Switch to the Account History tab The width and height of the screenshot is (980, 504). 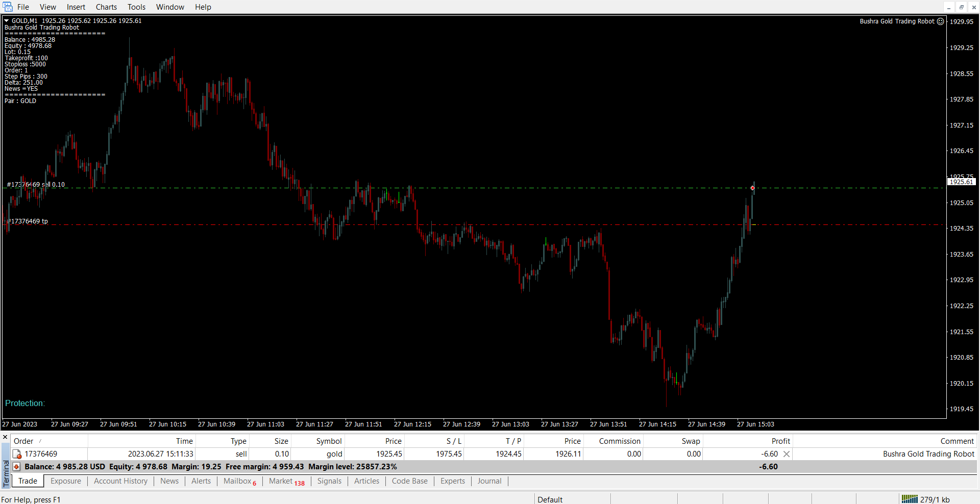tap(120, 481)
